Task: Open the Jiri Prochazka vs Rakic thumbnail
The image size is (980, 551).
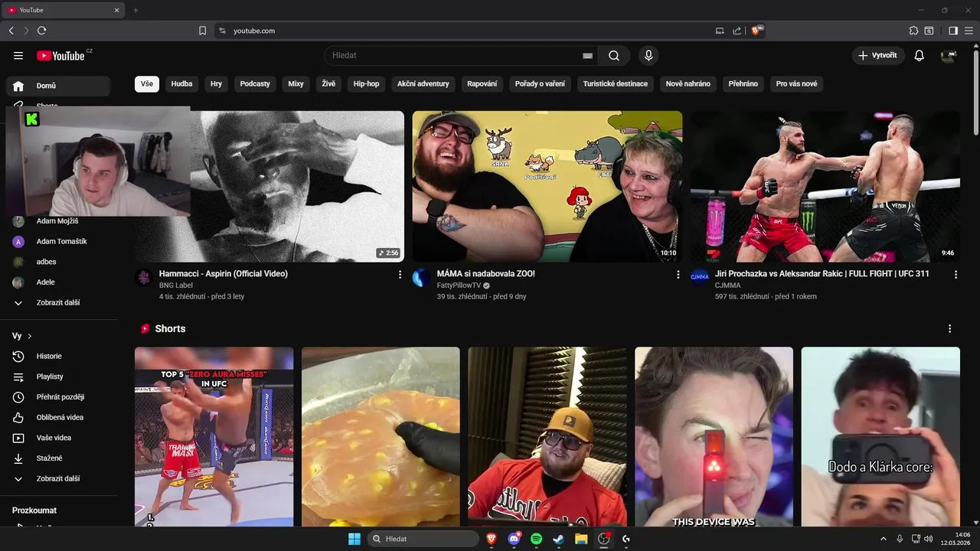Action: coord(825,187)
